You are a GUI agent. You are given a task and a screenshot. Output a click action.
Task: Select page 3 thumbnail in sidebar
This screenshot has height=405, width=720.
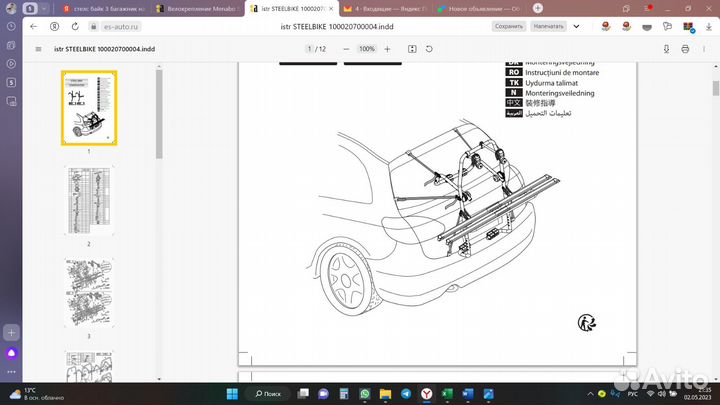[88, 293]
